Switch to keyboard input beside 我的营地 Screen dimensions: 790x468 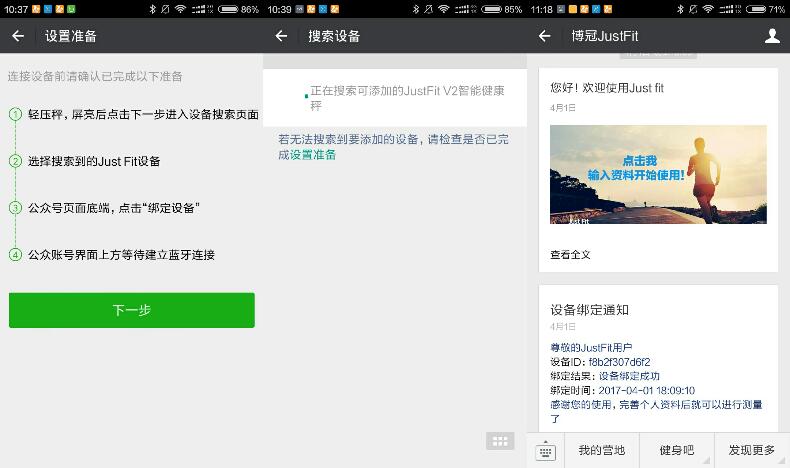545,451
